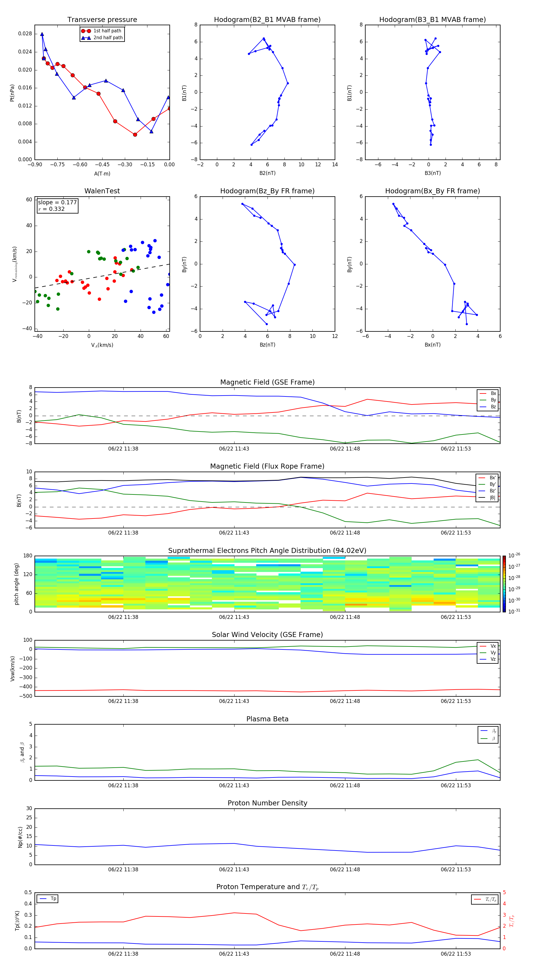This screenshot has height=980, width=535.
Task: Click the 'Transverse pressure' plot title
Action: [x=102, y=20]
